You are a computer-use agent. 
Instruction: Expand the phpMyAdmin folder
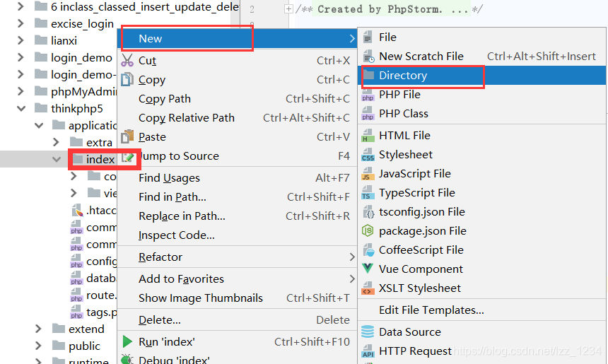pyautogui.click(x=21, y=91)
